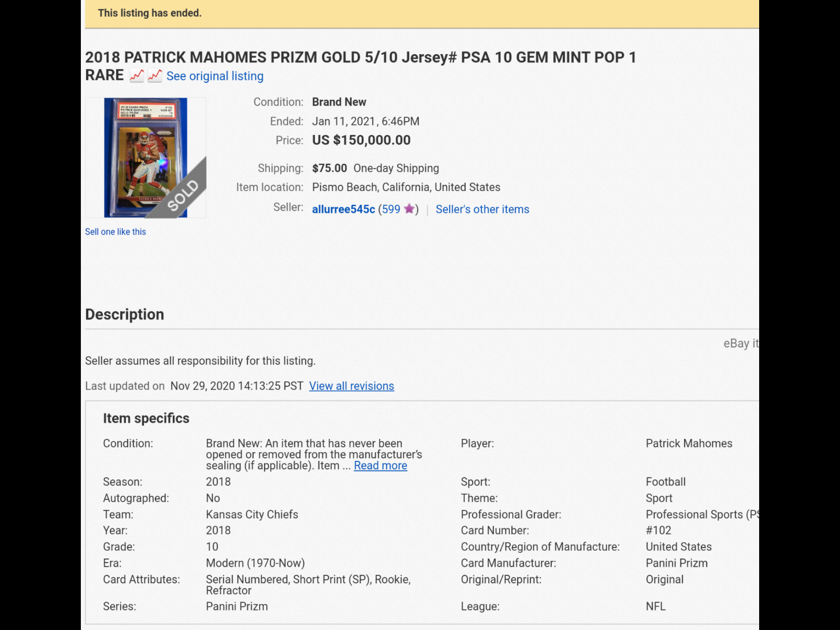
Task: Click the This listing has ended banner
Action: (x=150, y=13)
